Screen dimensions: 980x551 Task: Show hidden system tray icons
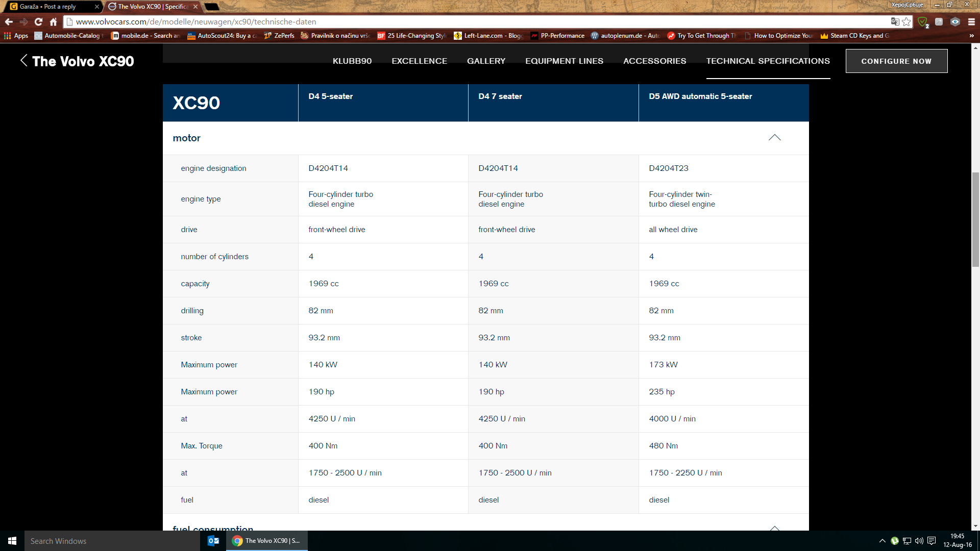tap(882, 541)
